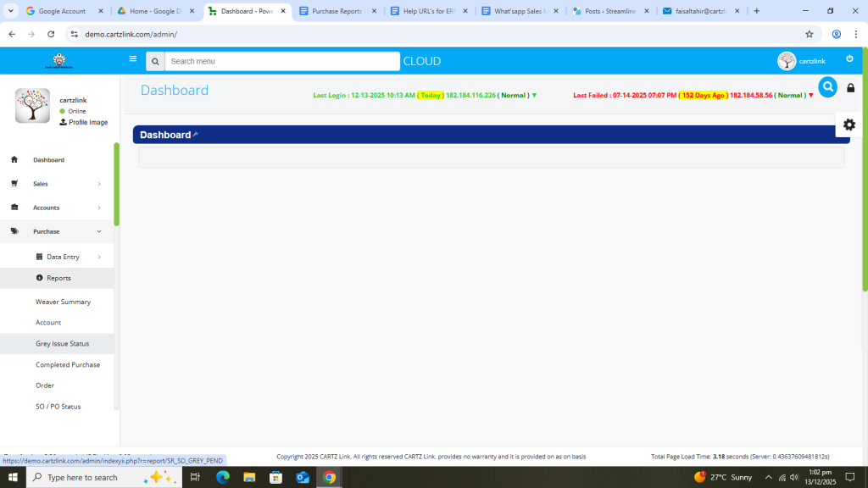The width and height of the screenshot is (868, 488).
Task: Open the settings gear panel
Action: click(x=849, y=125)
